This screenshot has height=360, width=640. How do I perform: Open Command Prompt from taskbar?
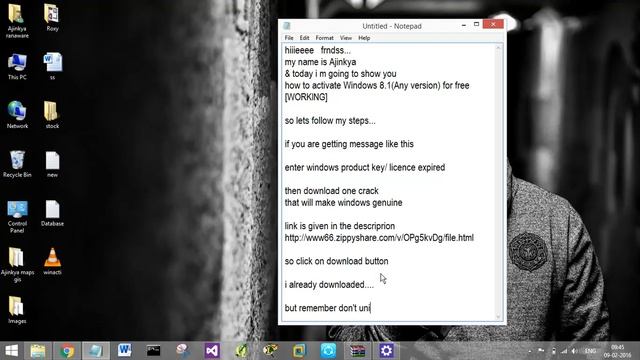[153, 351]
